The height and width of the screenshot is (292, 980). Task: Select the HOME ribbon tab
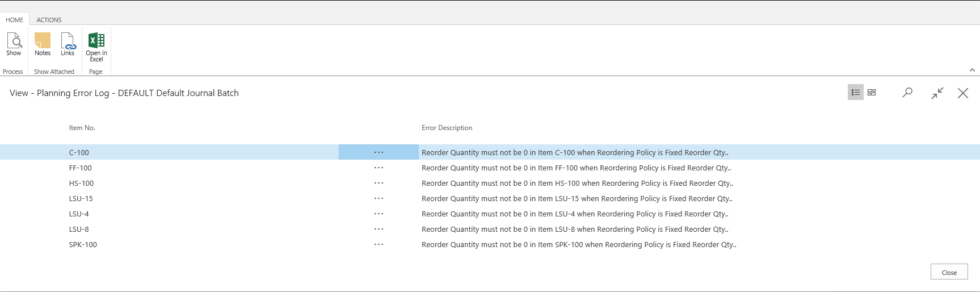(x=15, y=20)
